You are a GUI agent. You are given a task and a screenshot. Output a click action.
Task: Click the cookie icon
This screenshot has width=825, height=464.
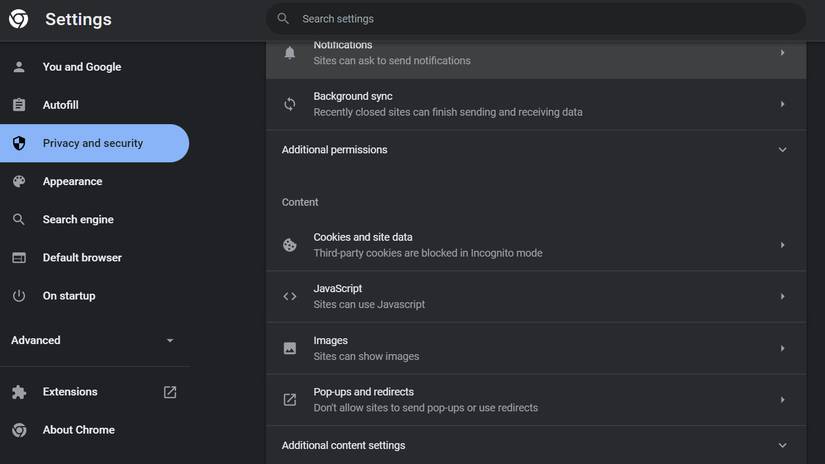point(290,245)
